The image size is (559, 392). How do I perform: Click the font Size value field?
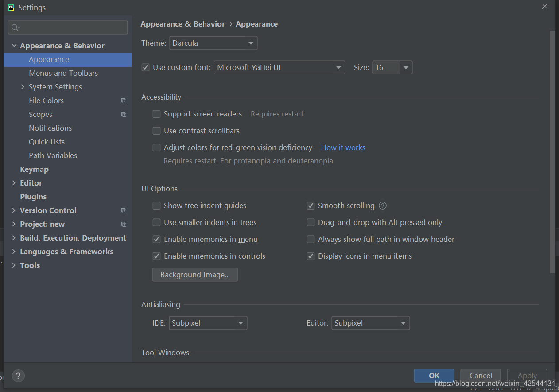pos(386,67)
